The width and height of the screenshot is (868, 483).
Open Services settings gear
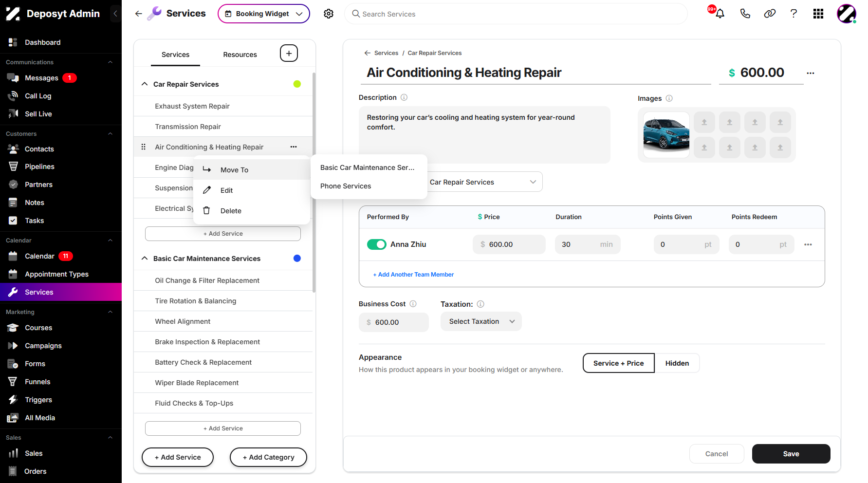pos(329,14)
